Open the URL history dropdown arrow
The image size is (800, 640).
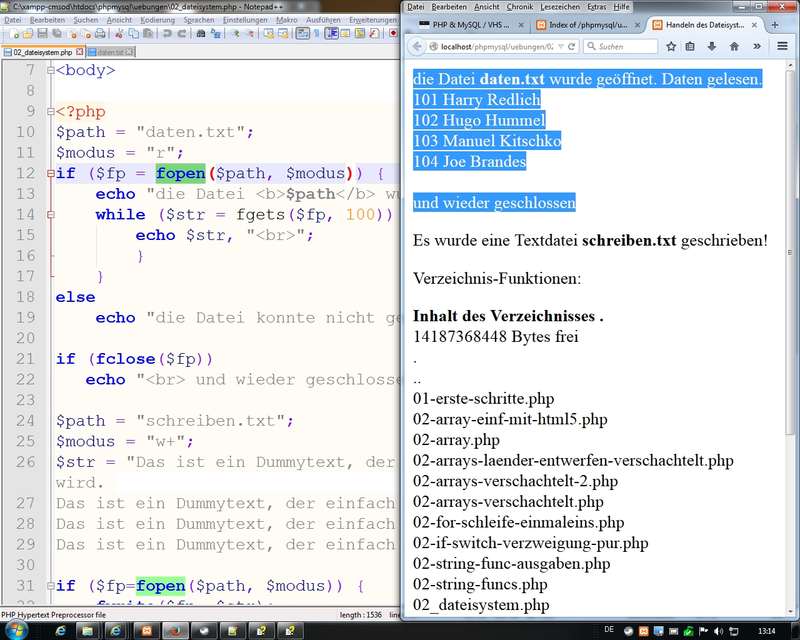click(559, 46)
